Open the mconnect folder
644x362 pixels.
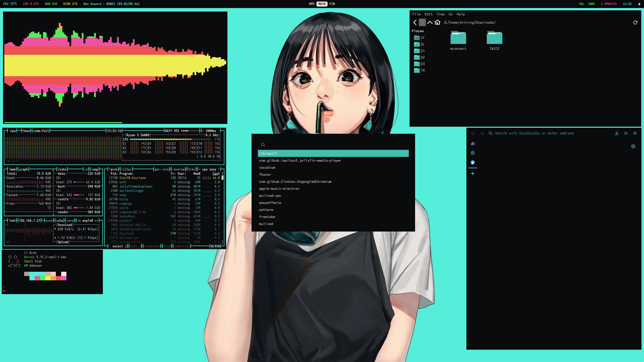click(x=458, y=41)
